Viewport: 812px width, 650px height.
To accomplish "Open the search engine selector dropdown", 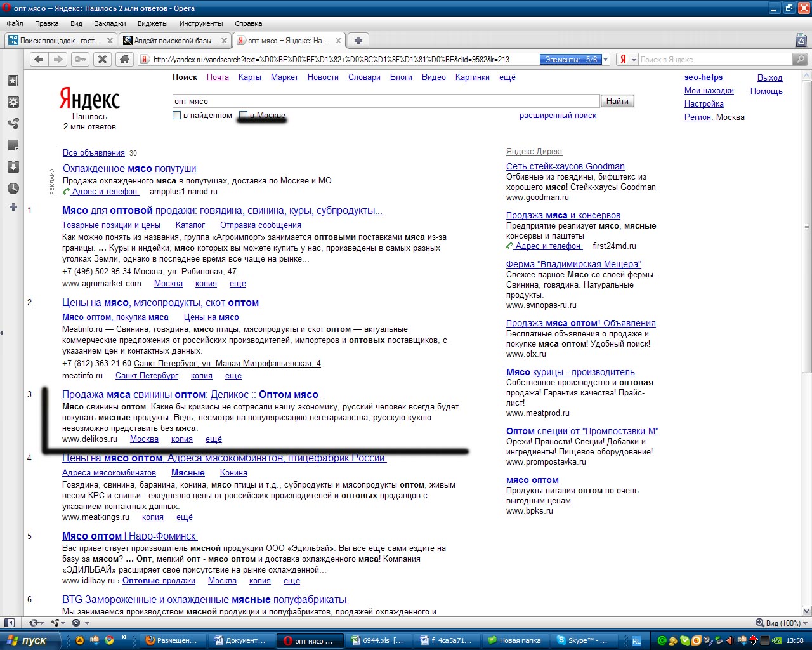I will click(x=627, y=59).
